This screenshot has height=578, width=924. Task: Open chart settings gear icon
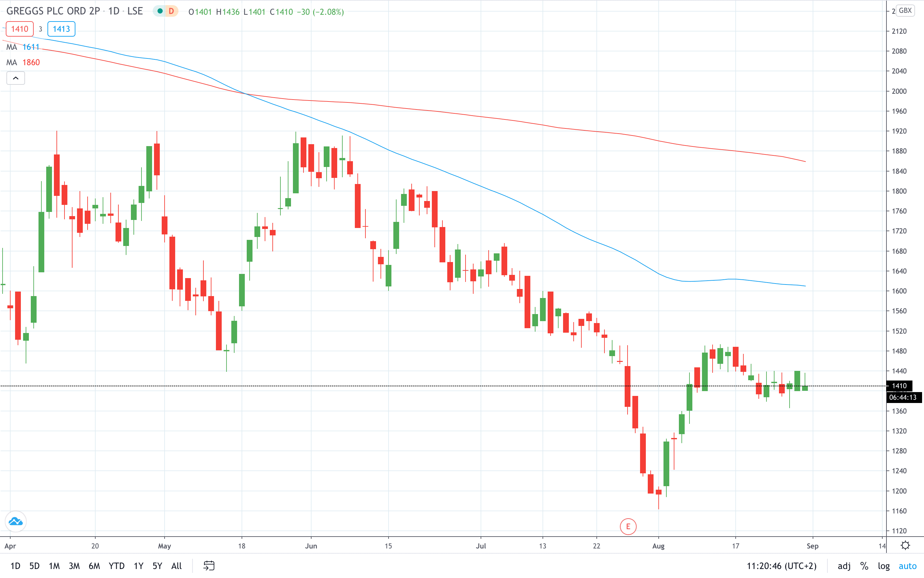pyautogui.click(x=905, y=545)
